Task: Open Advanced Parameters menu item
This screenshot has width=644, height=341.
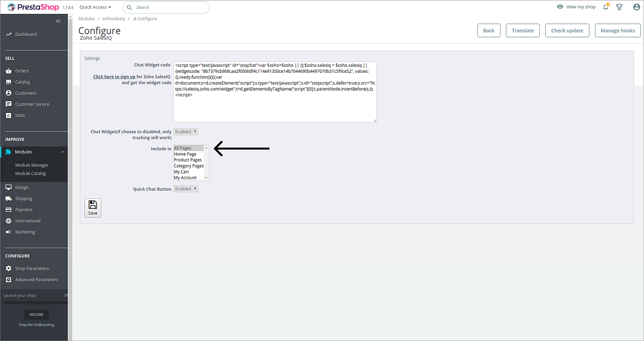Action: (37, 279)
